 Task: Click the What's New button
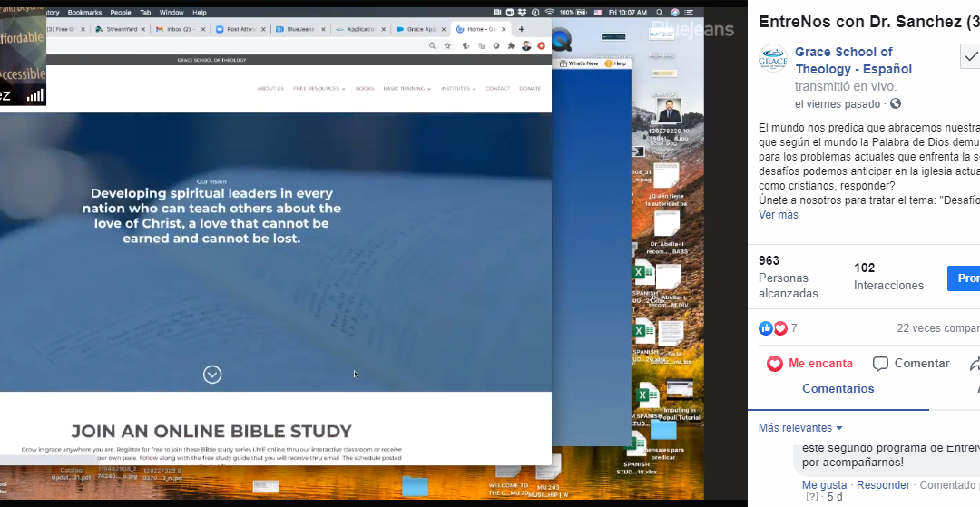coord(579,63)
